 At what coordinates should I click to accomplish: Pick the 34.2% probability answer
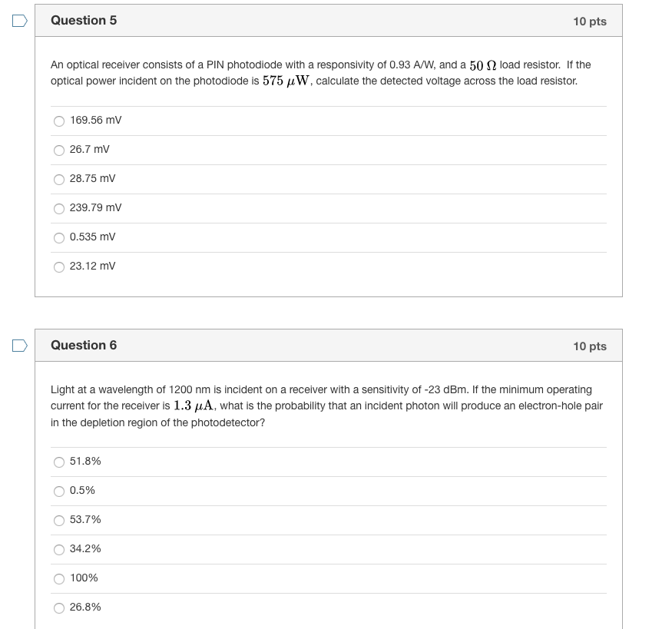(59, 549)
